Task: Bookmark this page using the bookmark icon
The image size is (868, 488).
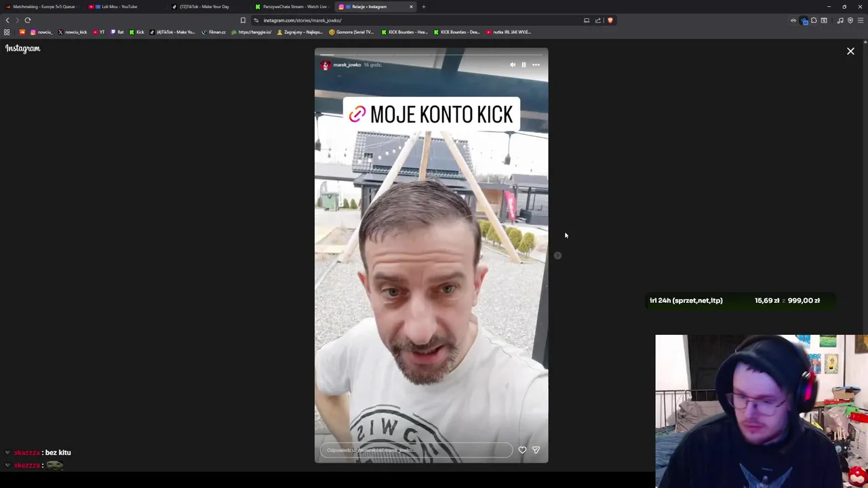Action: [243, 20]
